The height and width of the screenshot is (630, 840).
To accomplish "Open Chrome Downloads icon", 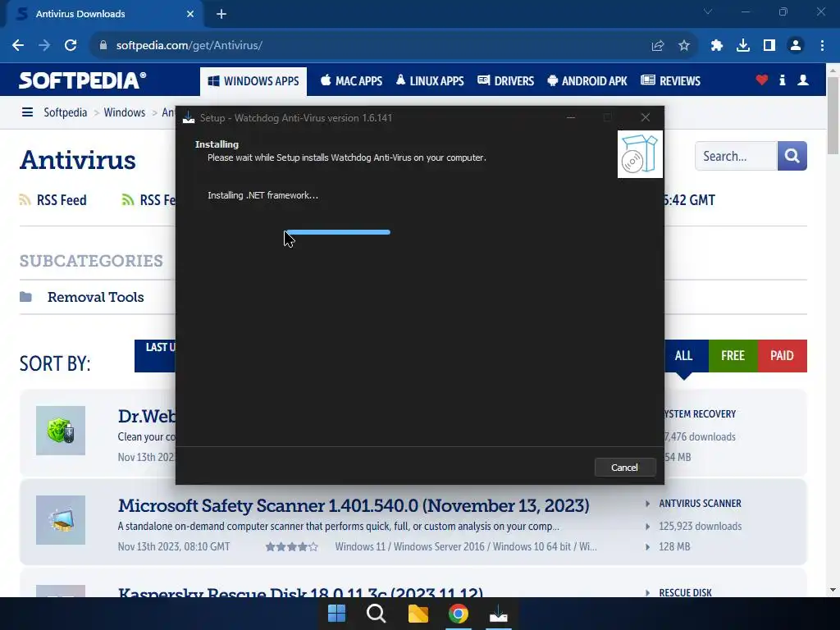I will (743, 46).
